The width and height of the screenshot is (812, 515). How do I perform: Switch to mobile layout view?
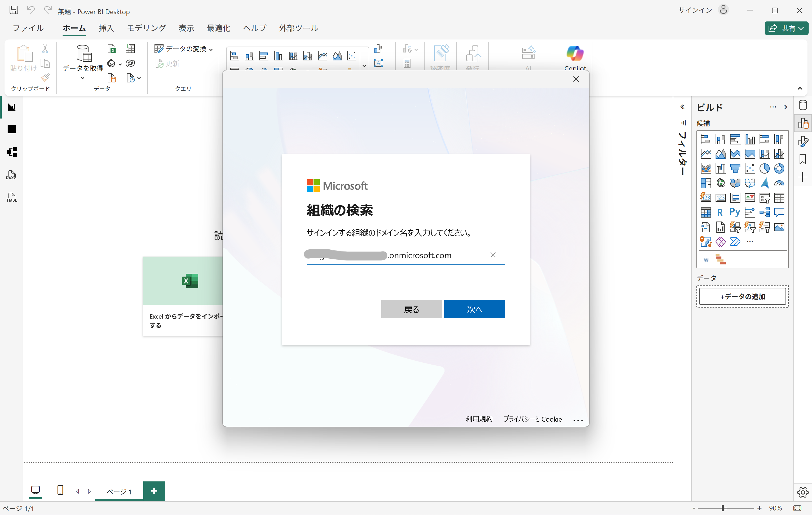coord(60,490)
